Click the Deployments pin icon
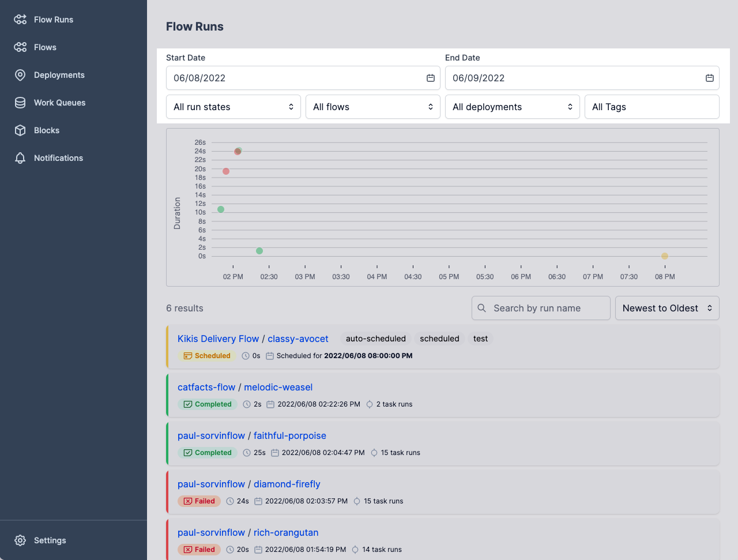This screenshot has width=738, height=560. 20,75
